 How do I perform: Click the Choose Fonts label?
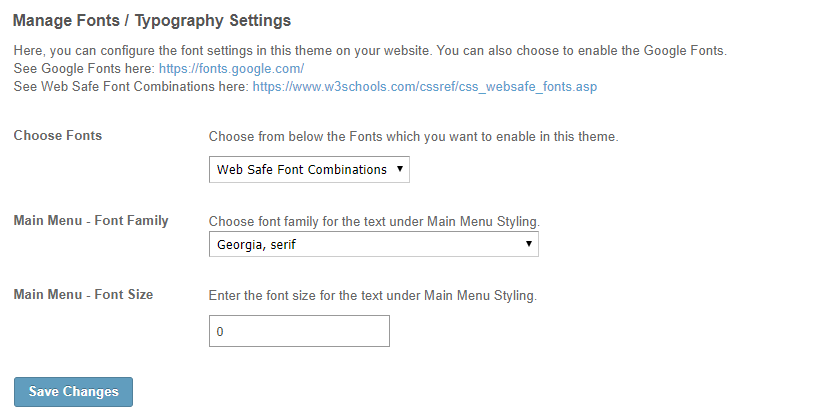pos(58,136)
